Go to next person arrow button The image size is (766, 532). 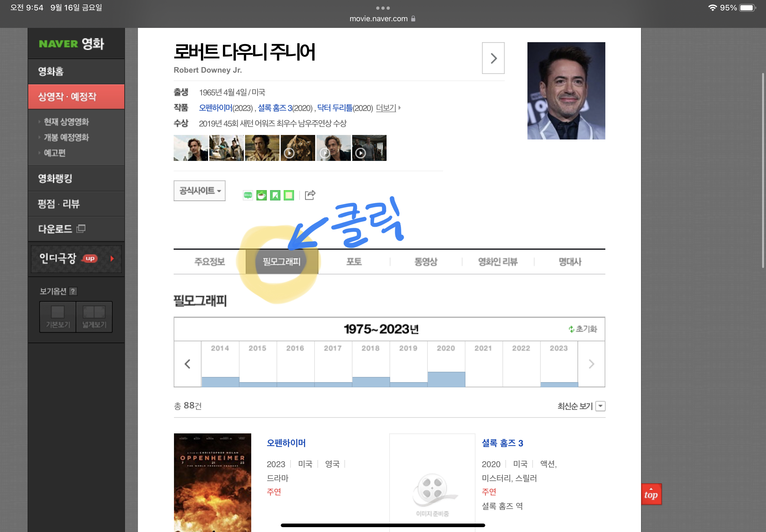[x=493, y=58]
